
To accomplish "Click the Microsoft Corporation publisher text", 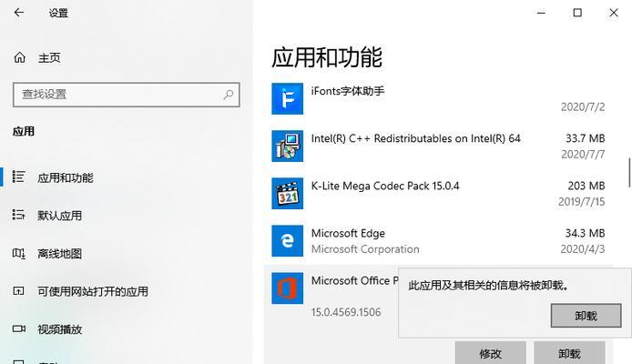I will pyautogui.click(x=365, y=249).
